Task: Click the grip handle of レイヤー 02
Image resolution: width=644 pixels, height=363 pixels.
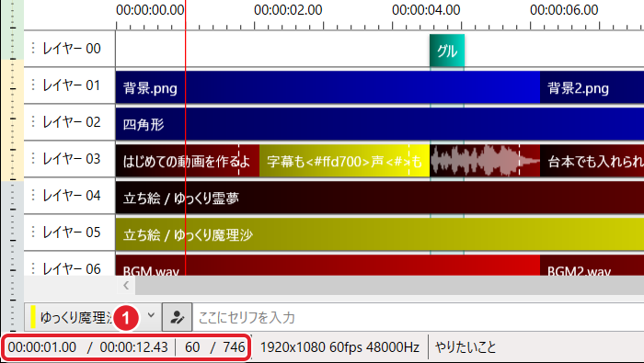Action: tap(33, 121)
